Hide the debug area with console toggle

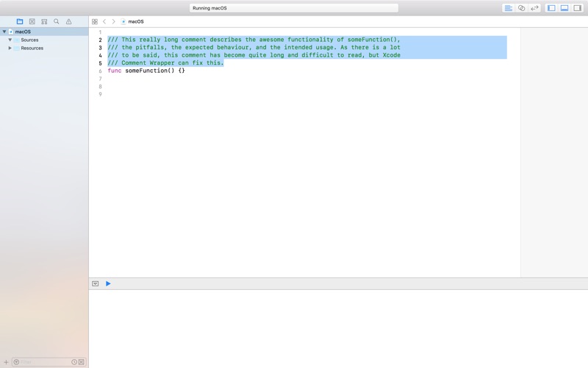[96, 283]
